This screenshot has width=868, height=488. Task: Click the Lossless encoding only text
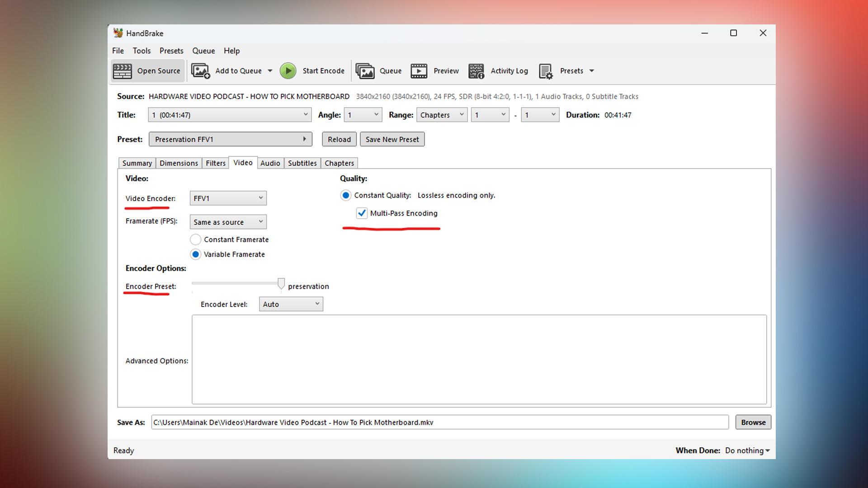456,195
